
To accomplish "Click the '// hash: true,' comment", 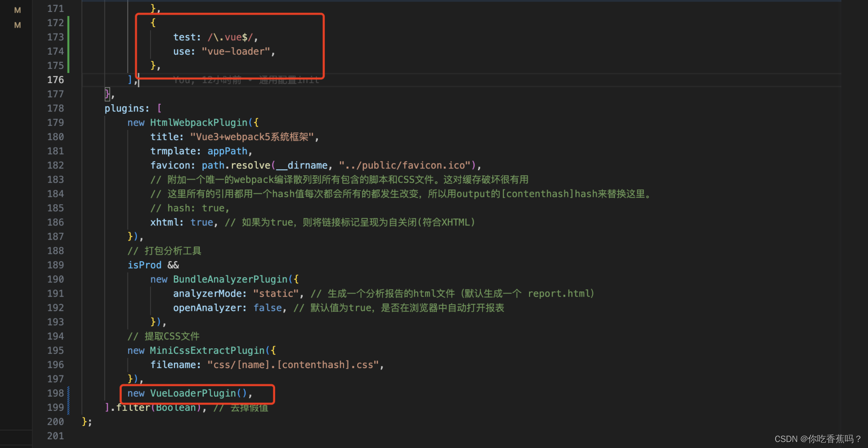I will [x=190, y=208].
